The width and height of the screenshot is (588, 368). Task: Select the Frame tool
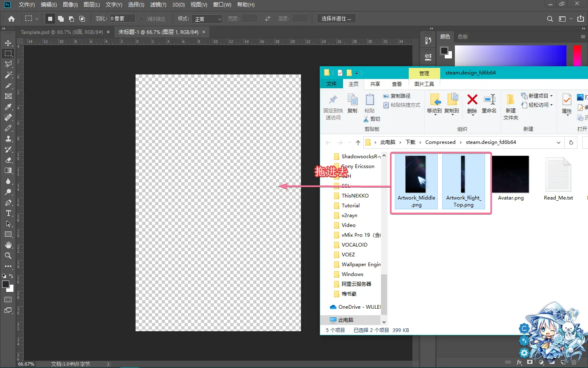pyautogui.click(x=8, y=96)
